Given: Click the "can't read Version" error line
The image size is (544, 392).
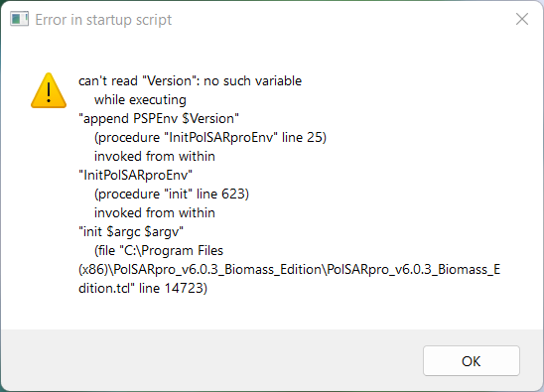Looking at the screenshot, I should click(x=191, y=80).
